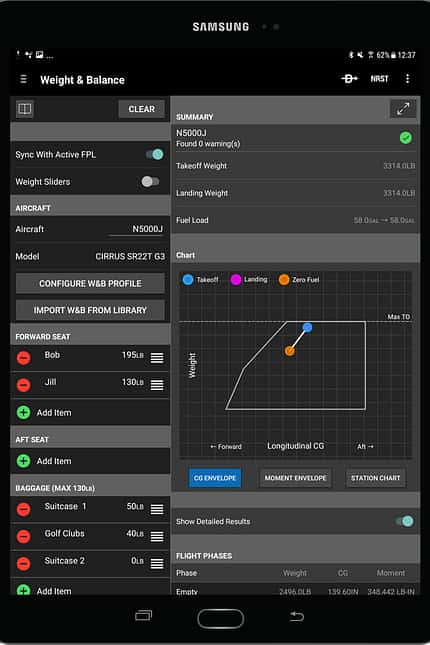Select the blue Takeoff legend dot
Screen dimensions: 430x645
coord(188,280)
